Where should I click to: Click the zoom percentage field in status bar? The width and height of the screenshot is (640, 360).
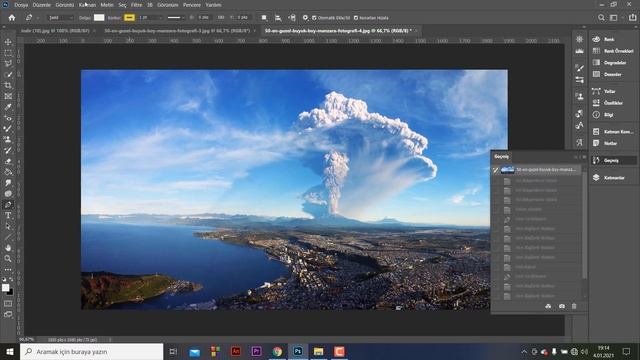(27, 339)
